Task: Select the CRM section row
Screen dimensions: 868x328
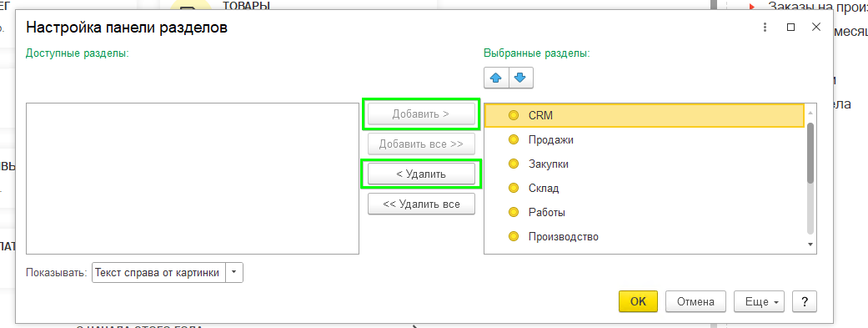Action: (x=645, y=116)
